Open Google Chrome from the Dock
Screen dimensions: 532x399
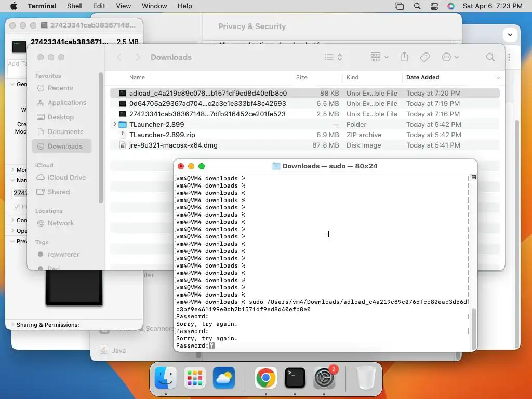click(x=265, y=377)
